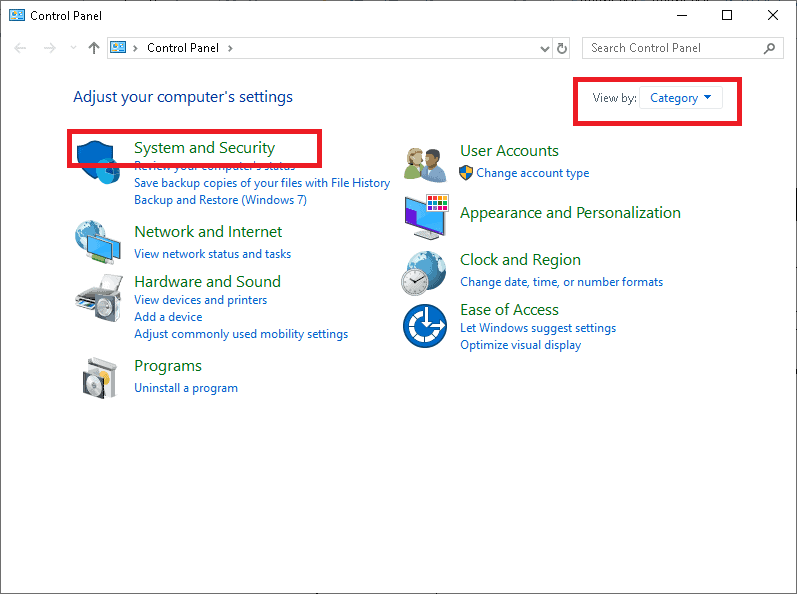
Task: Click the User Accounts people icon
Action: pyautogui.click(x=425, y=165)
